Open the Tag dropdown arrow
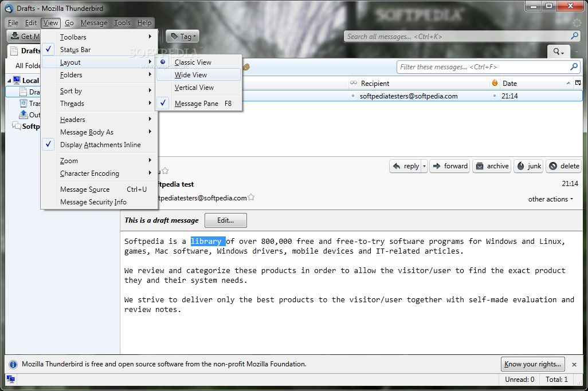 click(x=195, y=37)
